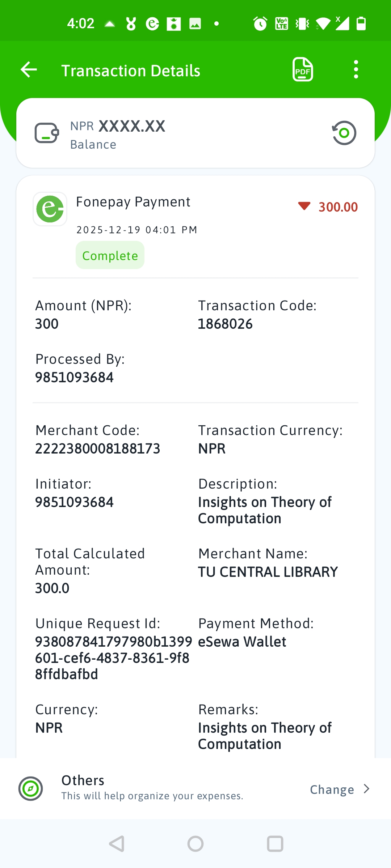Expand category chevron next to Change

coord(366,789)
